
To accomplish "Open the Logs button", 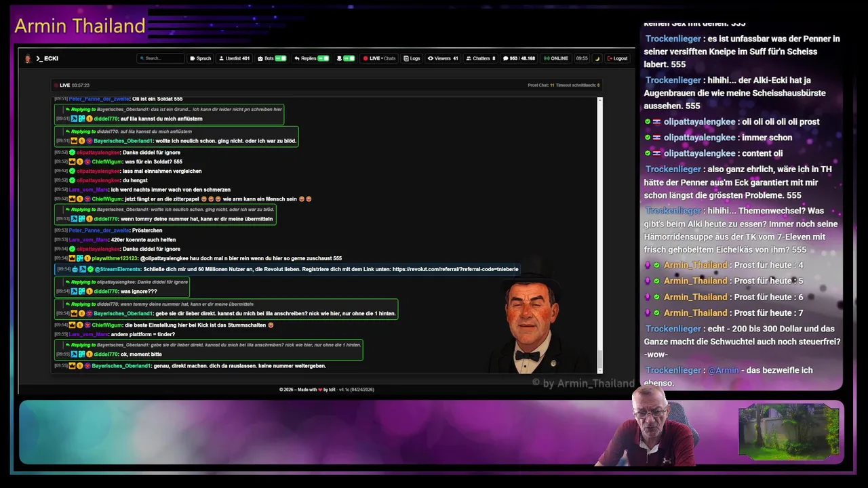I will (412, 58).
